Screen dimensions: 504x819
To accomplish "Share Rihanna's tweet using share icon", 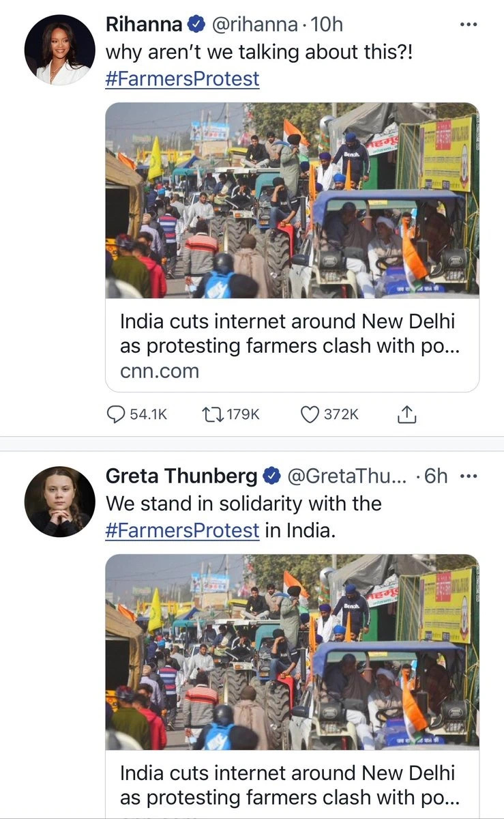I will click(406, 414).
